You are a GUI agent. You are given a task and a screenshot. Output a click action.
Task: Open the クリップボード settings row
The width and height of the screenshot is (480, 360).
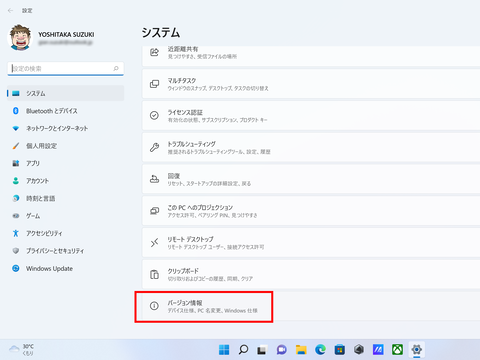point(311,274)
